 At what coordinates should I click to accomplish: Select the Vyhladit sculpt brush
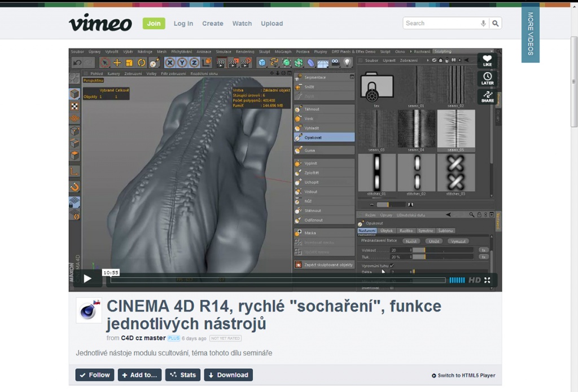(325, 128)
